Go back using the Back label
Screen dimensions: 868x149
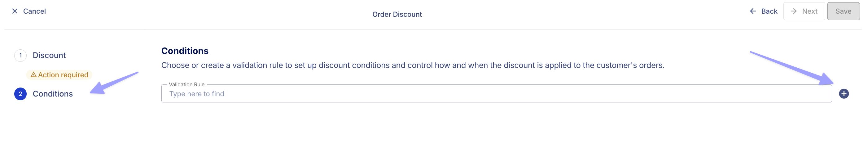pos(769,11)
